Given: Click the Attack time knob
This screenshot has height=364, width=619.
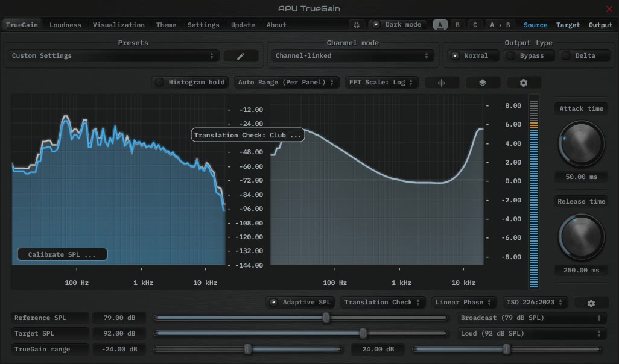Looking at the screenshot, I should [581, 143].
